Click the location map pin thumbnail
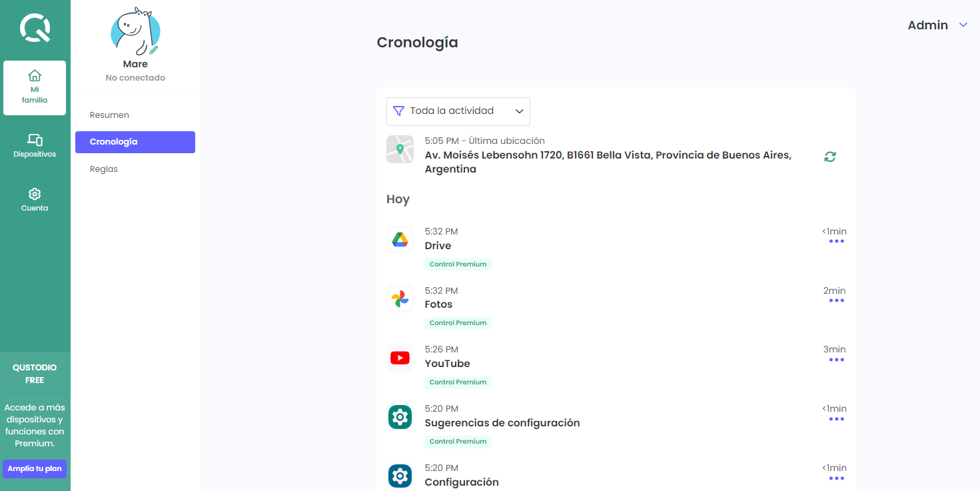Image resolution: width=980 pixels, height=491 pixels. [x=400, y=149]
